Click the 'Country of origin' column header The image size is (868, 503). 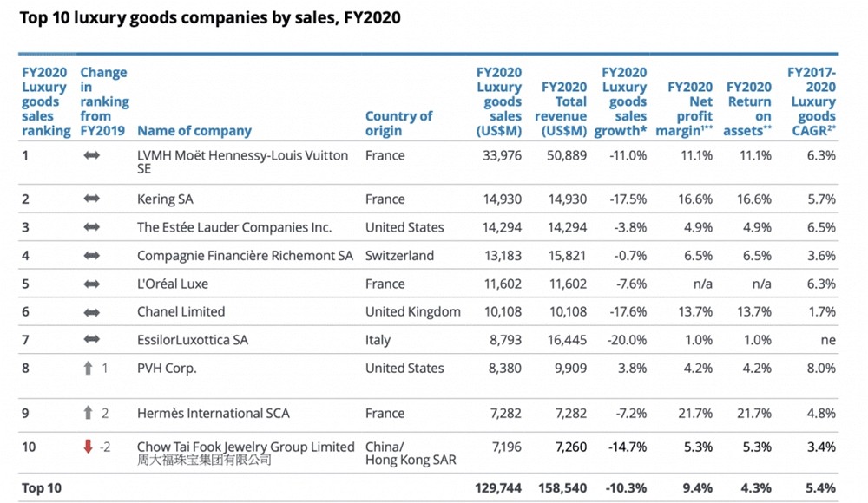398,123
